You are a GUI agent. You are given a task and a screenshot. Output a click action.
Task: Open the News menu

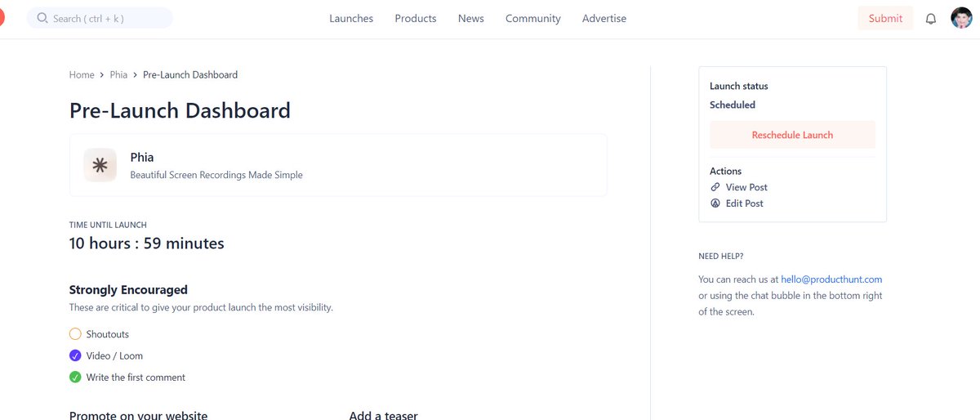pos(471,18)
